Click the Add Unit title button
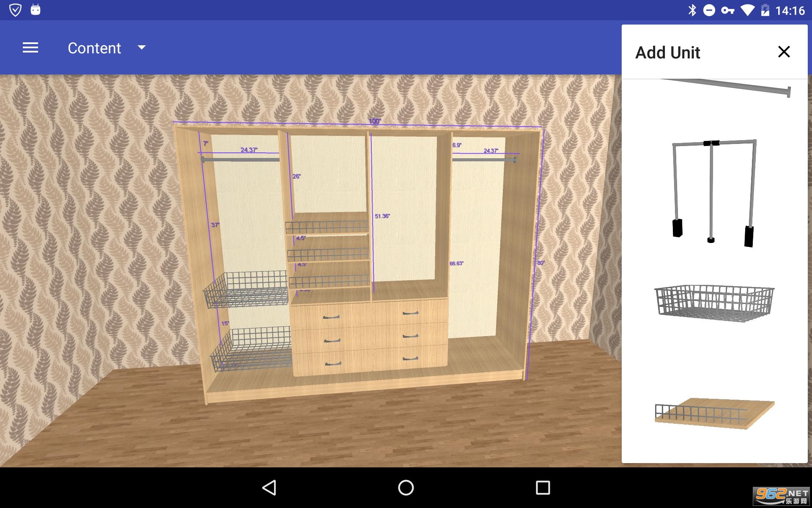This screenshot has height=508, width=812. (x=669, y=52)
